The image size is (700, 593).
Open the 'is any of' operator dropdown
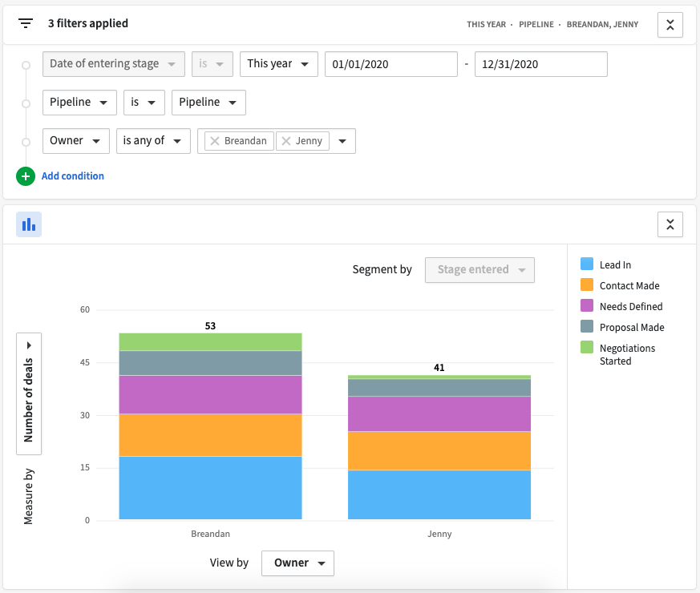point(154,141)
